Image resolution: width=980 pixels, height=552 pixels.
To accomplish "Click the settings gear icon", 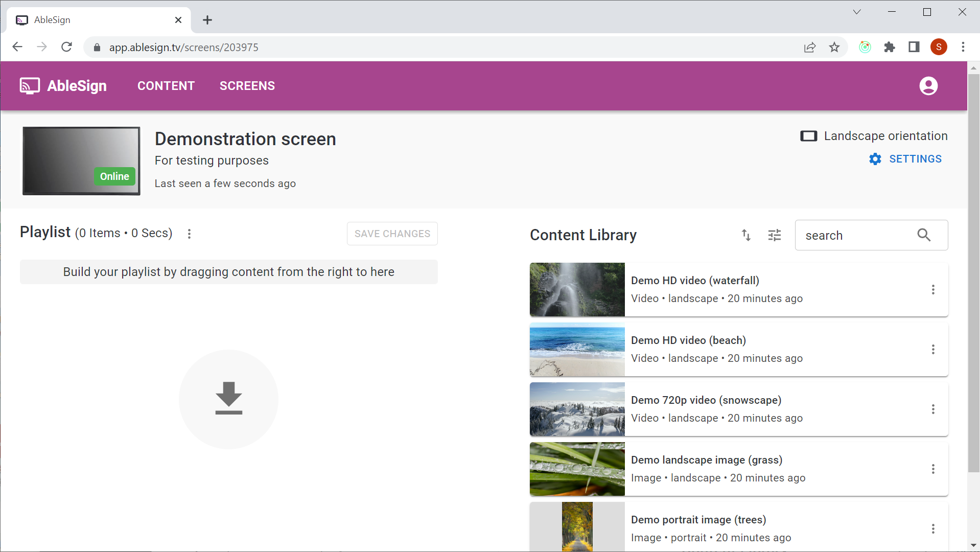I will [x=875, y=159].
